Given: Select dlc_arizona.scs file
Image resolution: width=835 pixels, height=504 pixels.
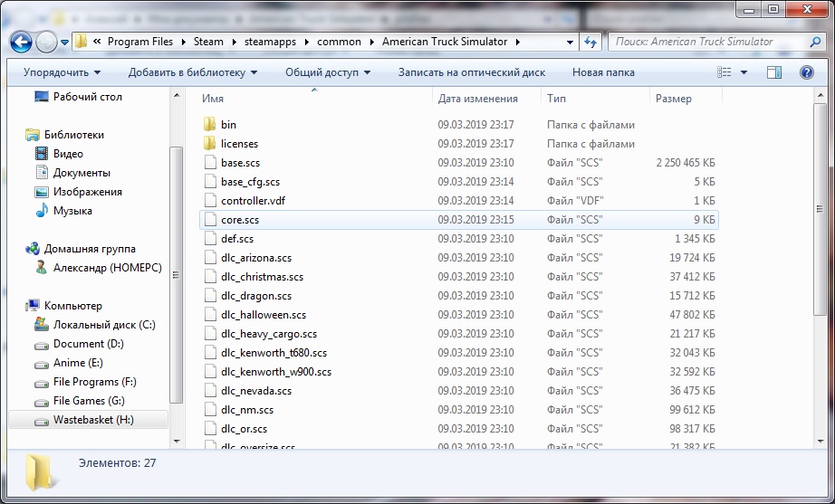Looking at the screenshot, I should [x=256, y=258].
